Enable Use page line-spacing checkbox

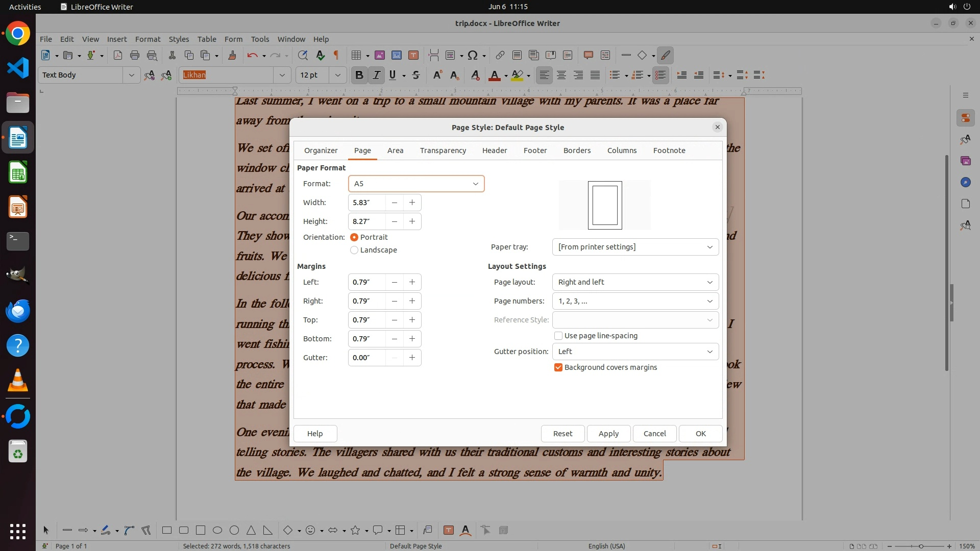click(x=558, y=336)
